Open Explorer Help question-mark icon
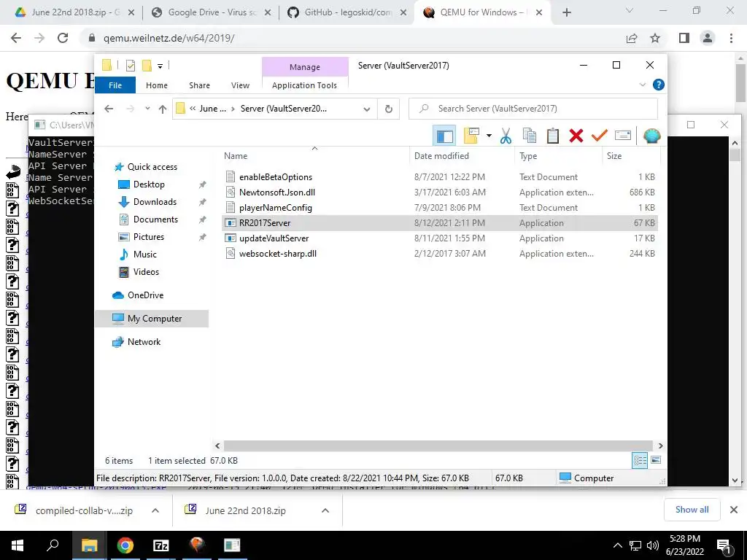Image resolution: width=747 pixels, height=560 pixels. (x=659, y=85)
